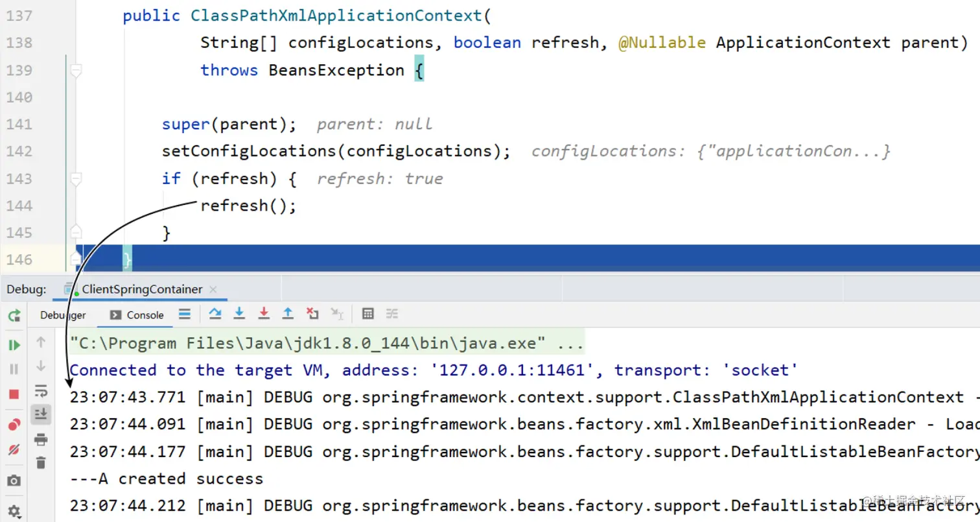This screenshot has width=980, height=522.
Task: Go up the stack trace with the up arrow
Action: (x=41, y=342)
